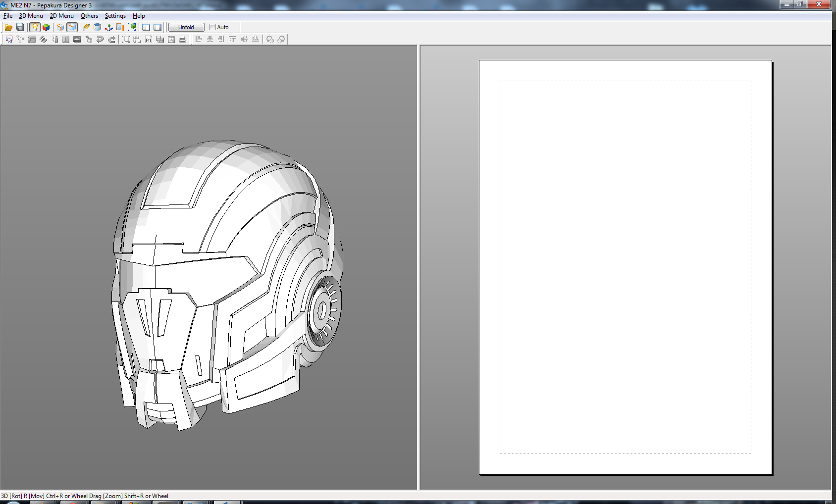Click the align top icon
This screenshot has width=836, height=504.
pyautogui.click(x=233, y=39)
